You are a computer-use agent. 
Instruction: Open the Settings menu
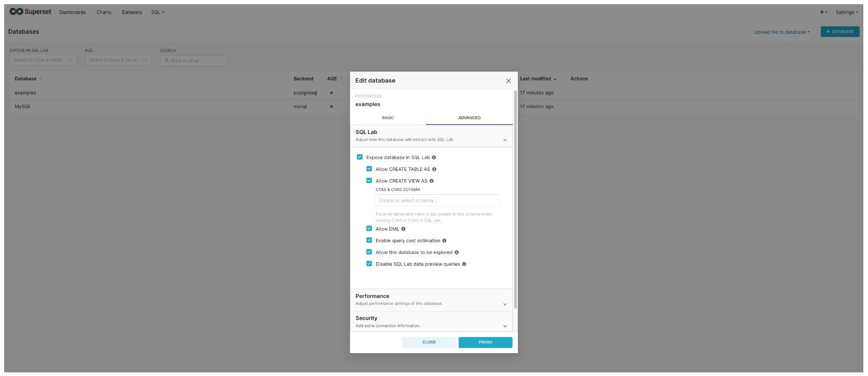click(x=846, y=12)
